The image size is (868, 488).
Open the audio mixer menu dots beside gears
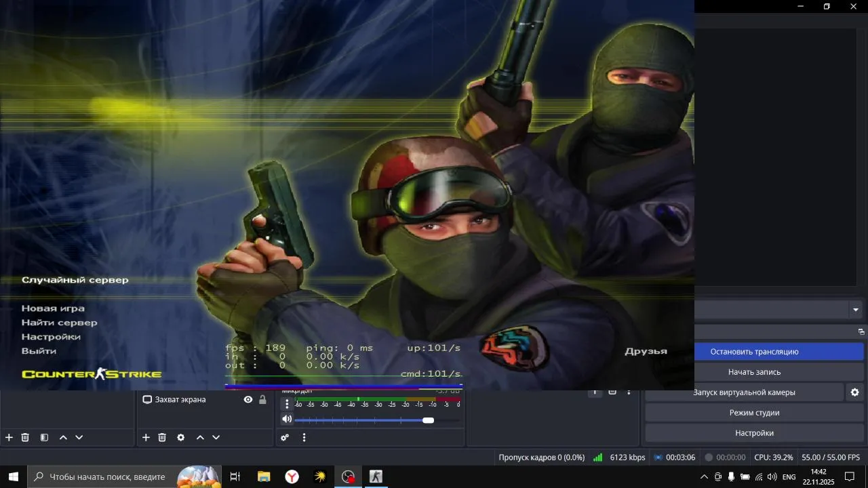(x=304, y=438)
